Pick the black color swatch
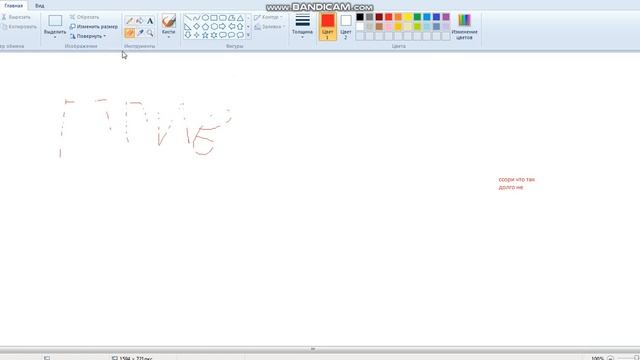 tap(360, 17)
